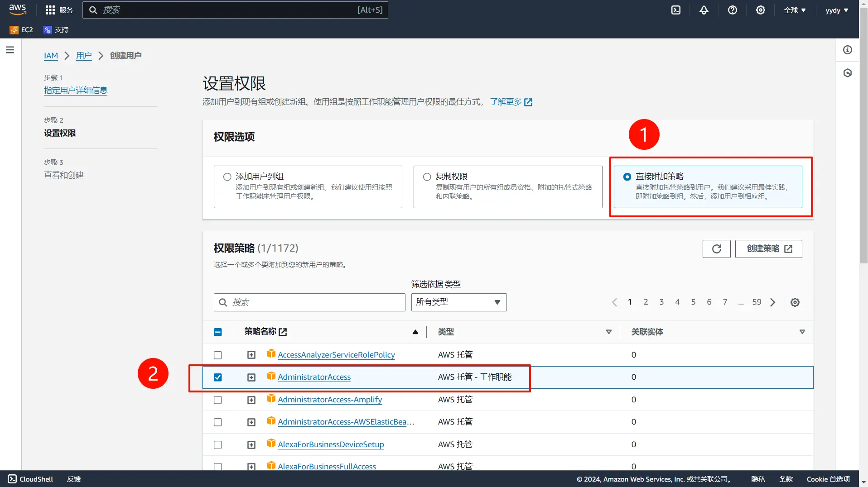Go to previous page of policies
Image resolution: width=868 pixels, height=487 pixels.
(614, 302)
